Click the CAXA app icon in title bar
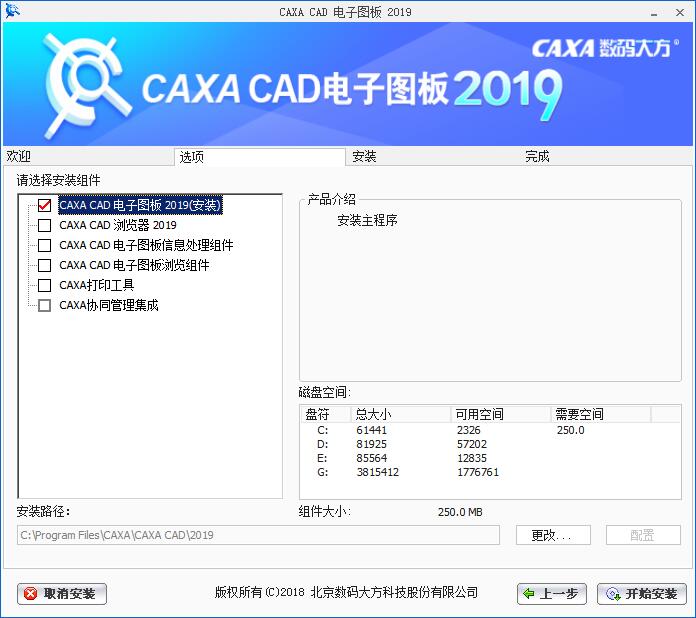The image size is (696, 618). click(12, 11)
